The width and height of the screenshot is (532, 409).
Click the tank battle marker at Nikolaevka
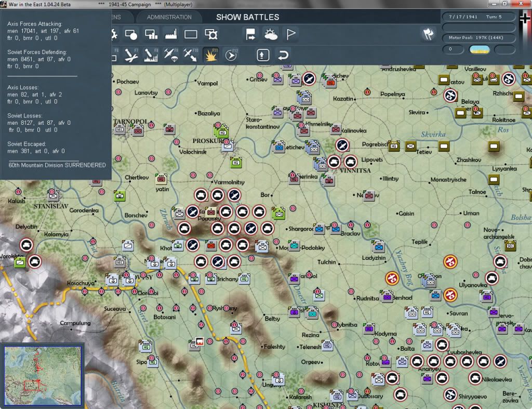tap(475, 378)
